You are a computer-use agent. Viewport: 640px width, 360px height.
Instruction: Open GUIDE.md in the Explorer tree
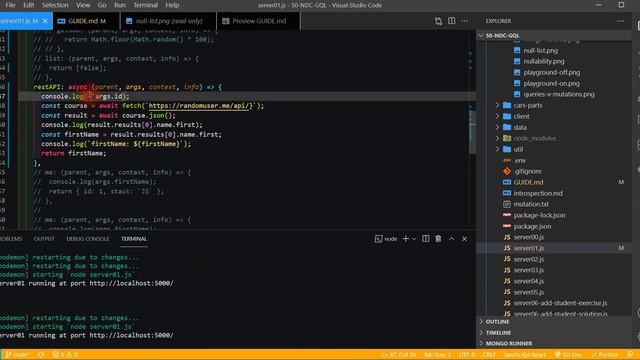point(528,182)
